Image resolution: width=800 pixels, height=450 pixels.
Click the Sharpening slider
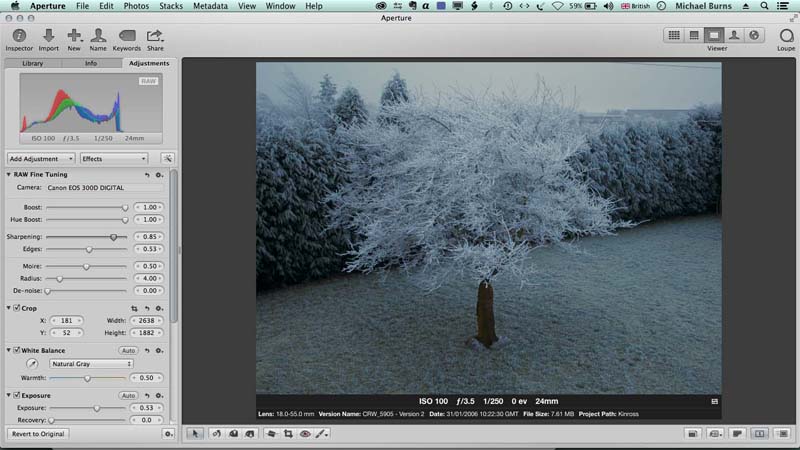click(x=86, y=237)
